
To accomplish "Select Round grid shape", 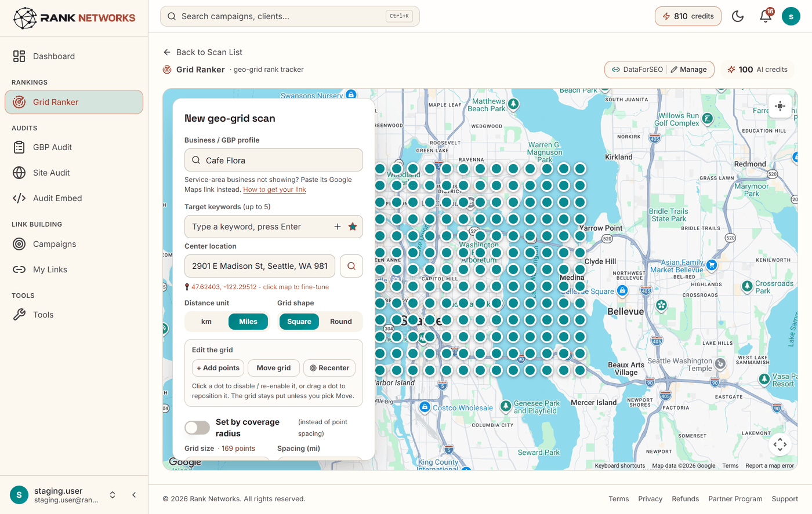I will point(341,322).
